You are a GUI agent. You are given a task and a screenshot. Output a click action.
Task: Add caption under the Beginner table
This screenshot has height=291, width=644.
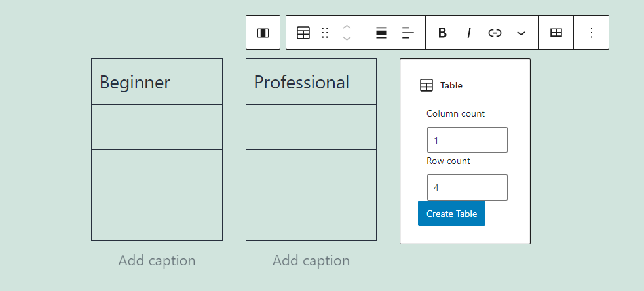157,261
